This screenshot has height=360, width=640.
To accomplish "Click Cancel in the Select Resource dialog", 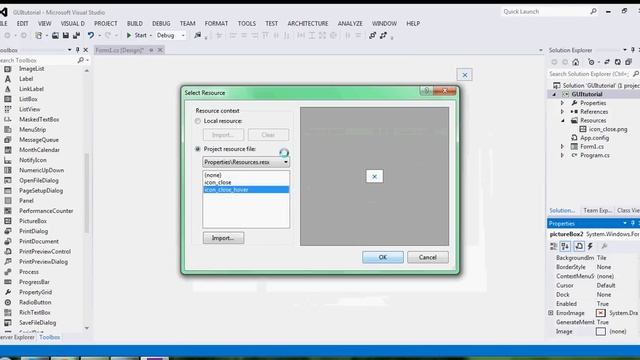I will coord(427,257).
